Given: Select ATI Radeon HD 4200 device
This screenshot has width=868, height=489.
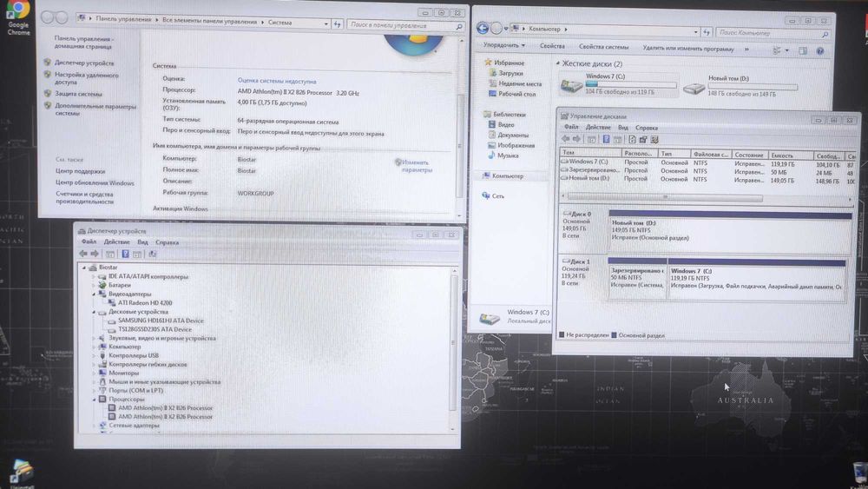Looking at the screenshot, I should point(144,303).
